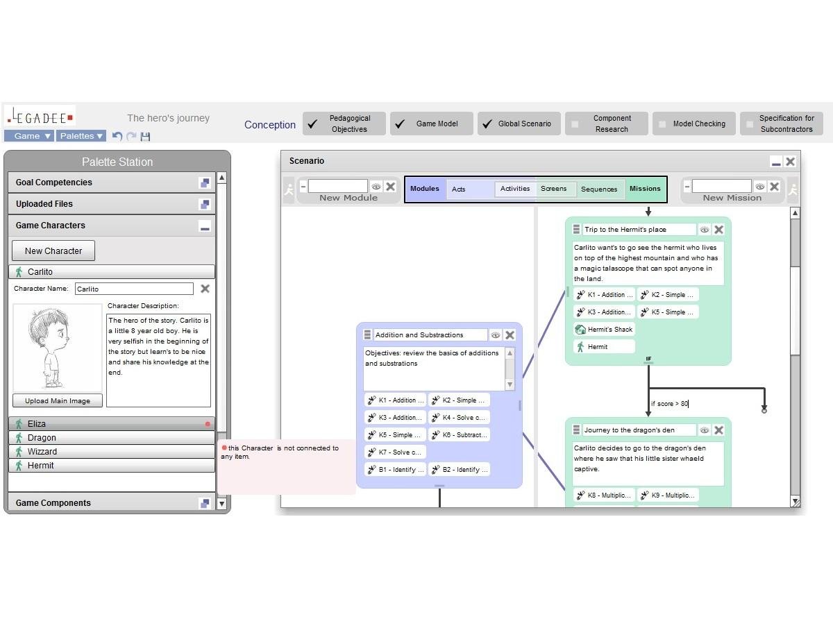
Task: Select the Sequences tab
Action: pos(599,189)
